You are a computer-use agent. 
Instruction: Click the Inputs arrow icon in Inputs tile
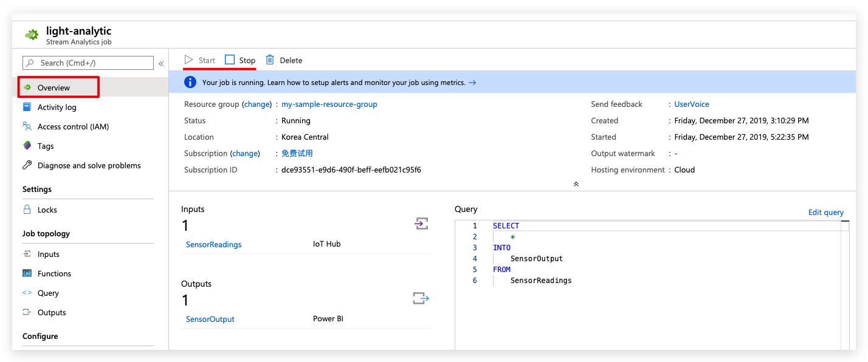[x=421, y=224]
